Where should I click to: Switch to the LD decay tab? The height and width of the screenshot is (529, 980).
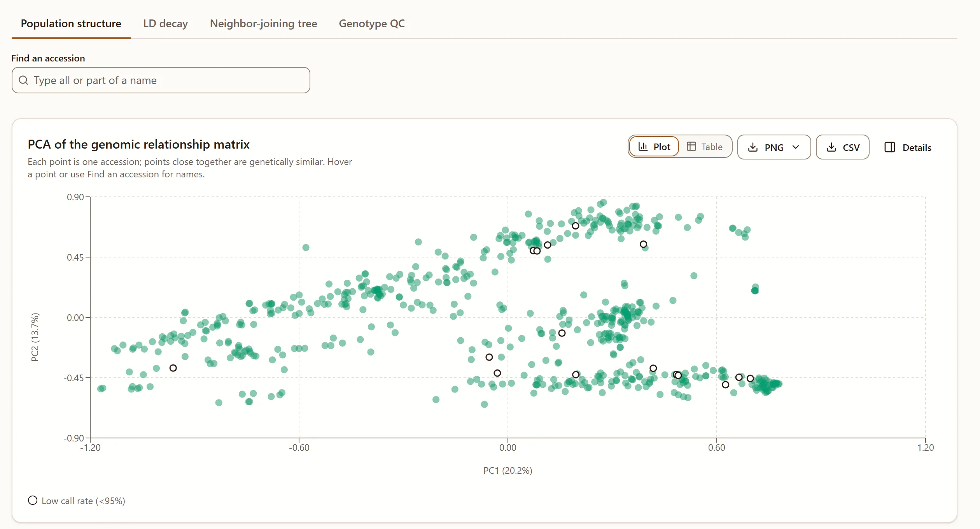165,23
